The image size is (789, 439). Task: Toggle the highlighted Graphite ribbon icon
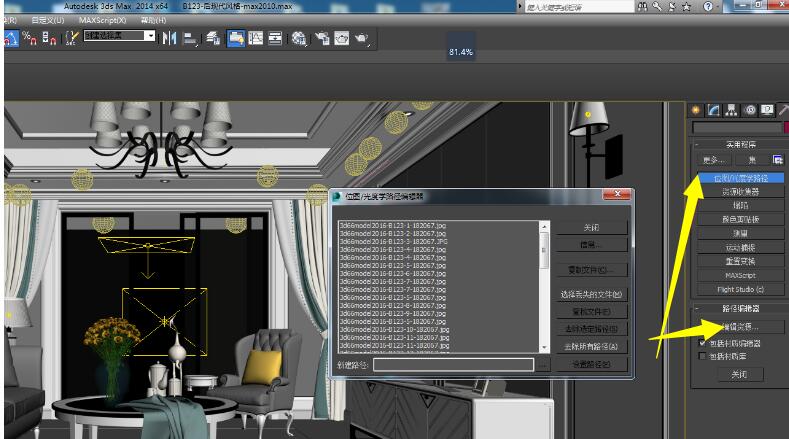(x=235, y=38)
